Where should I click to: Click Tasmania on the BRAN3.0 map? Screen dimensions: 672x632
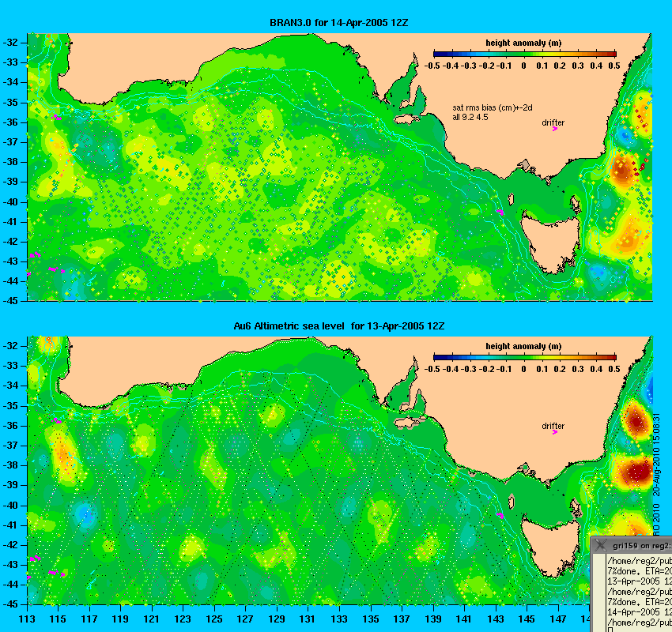pos(552,243)
